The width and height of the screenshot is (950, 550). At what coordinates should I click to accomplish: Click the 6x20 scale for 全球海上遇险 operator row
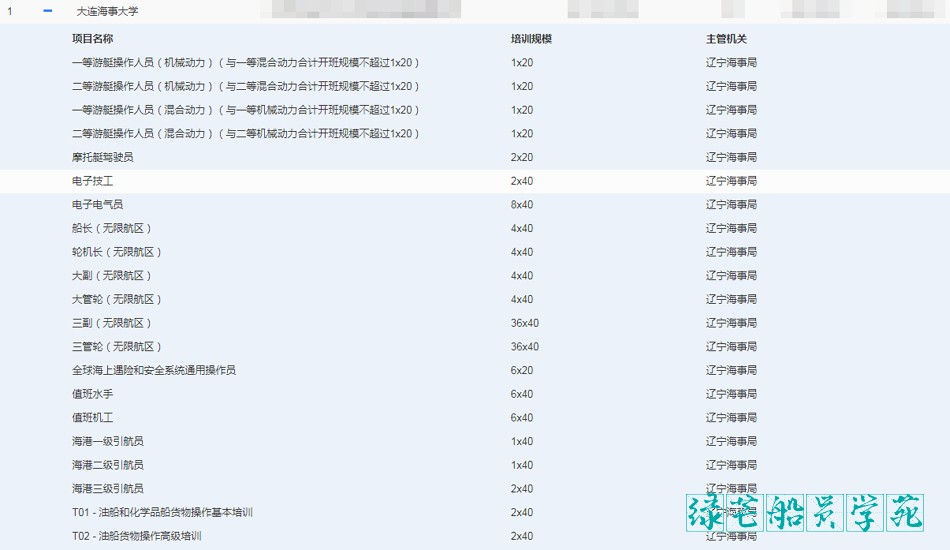click(522, 369)
